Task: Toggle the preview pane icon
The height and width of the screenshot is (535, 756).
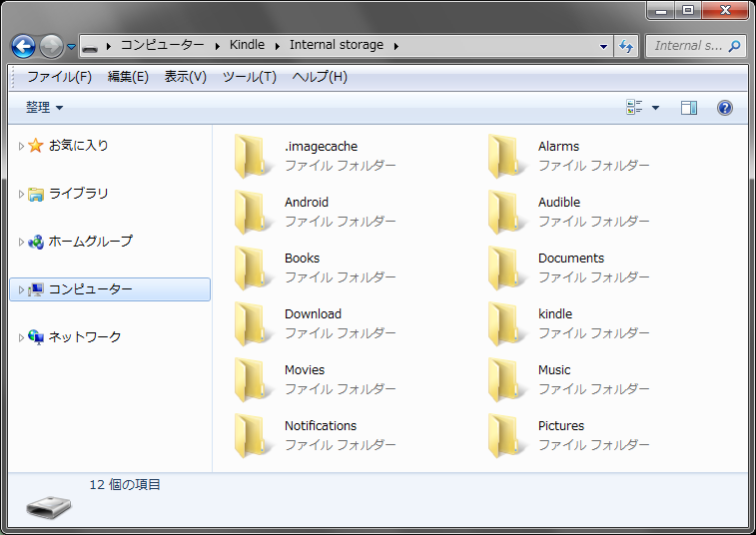Action: pyautogui.click(x=689, y=108)
